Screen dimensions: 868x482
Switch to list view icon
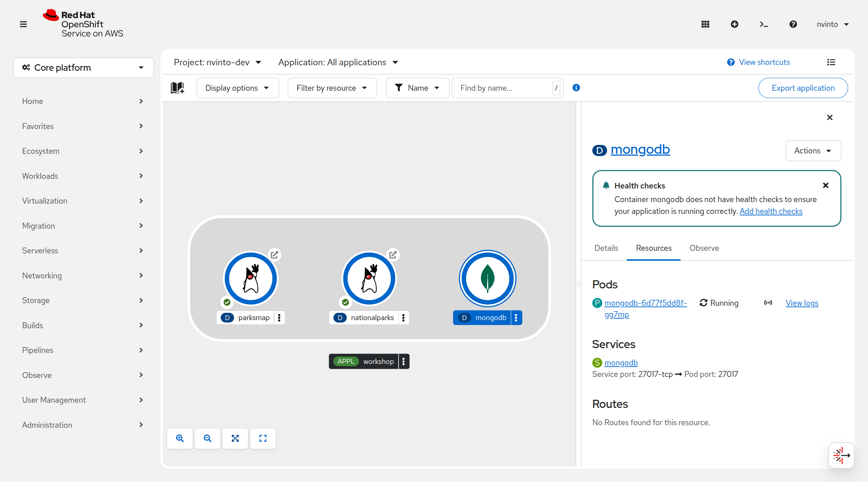pos(831,62)
